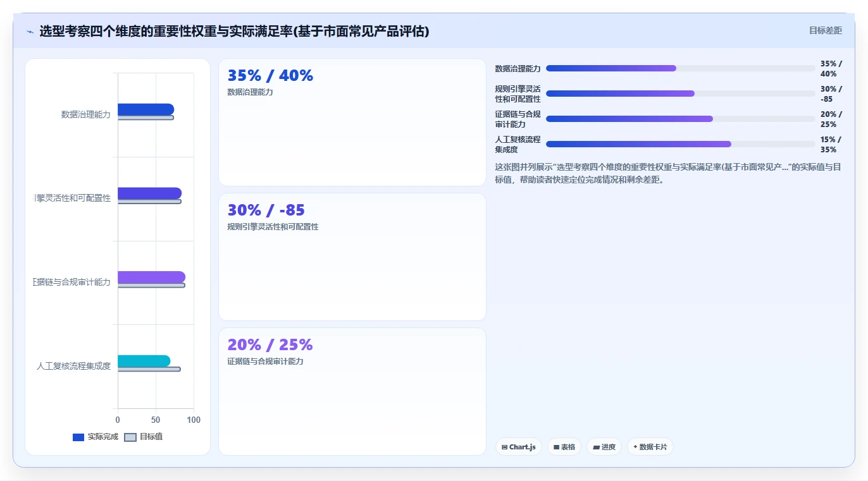
Task: Toggle the 实际完成 legend item
Action: [95, 437]
